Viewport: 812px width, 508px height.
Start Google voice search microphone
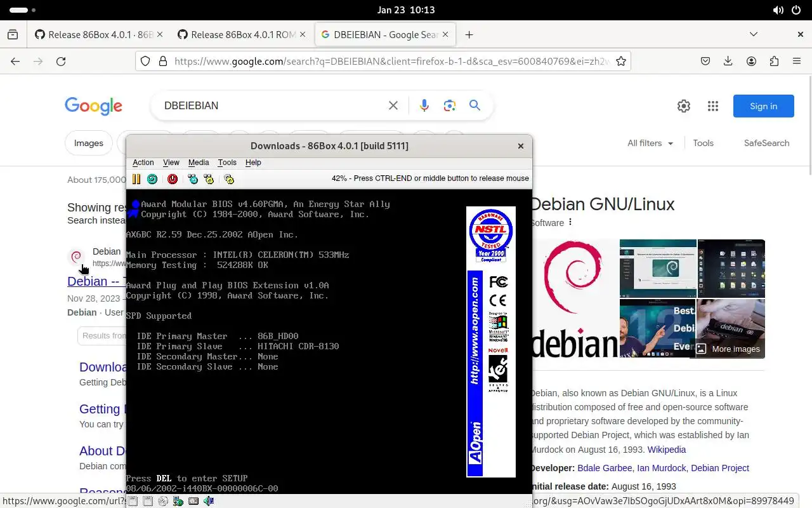point(424,106)
